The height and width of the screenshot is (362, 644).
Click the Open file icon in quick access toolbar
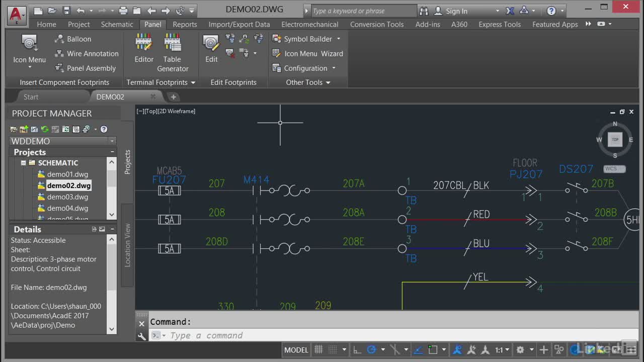click(52, 11)
